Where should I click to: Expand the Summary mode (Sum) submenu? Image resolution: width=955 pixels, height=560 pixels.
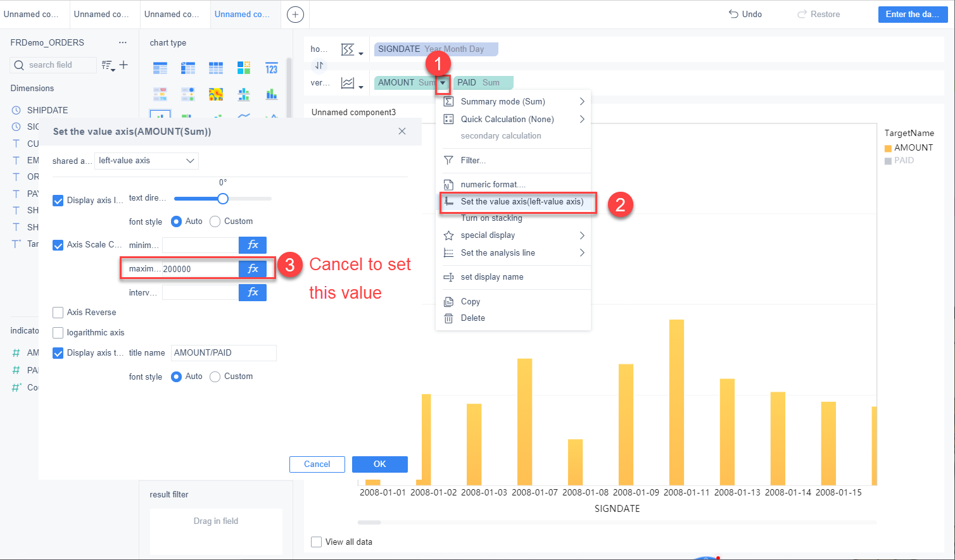click(582, 101)
